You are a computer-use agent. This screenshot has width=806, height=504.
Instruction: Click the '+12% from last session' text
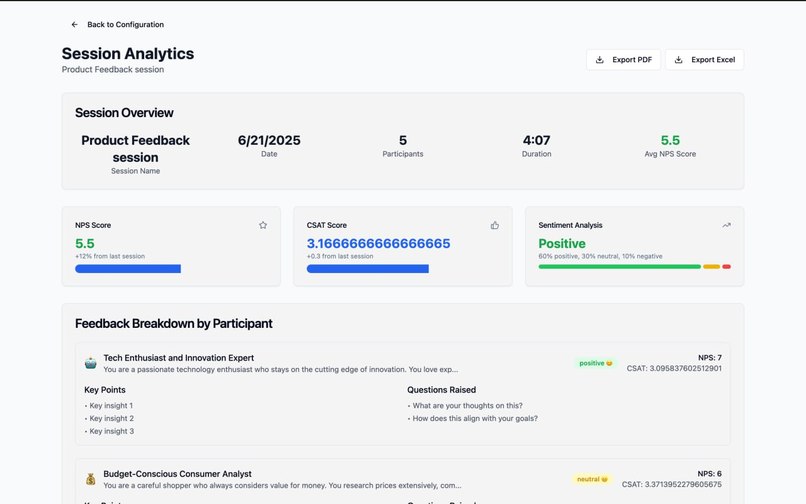tap(110, 256)
